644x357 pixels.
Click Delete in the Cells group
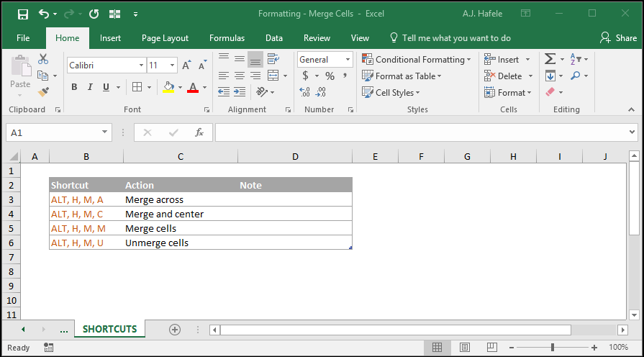(x=503, y=76)
